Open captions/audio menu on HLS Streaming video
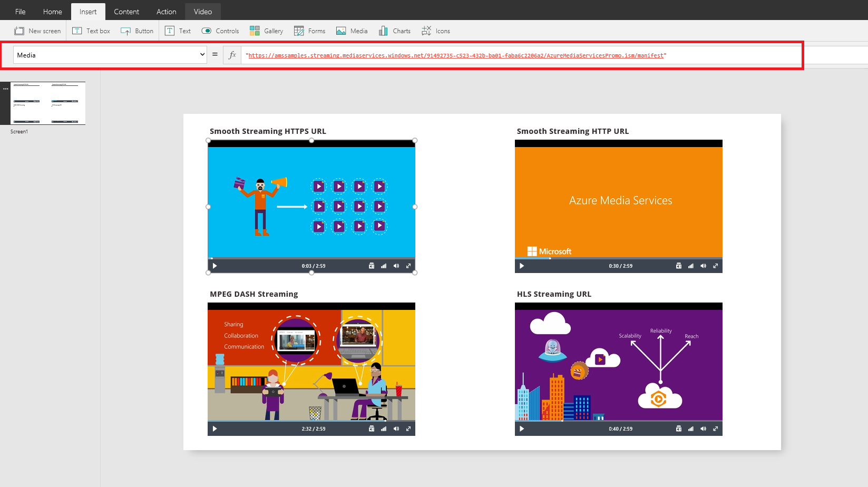The image size is (868, 487). click(679, 429)
